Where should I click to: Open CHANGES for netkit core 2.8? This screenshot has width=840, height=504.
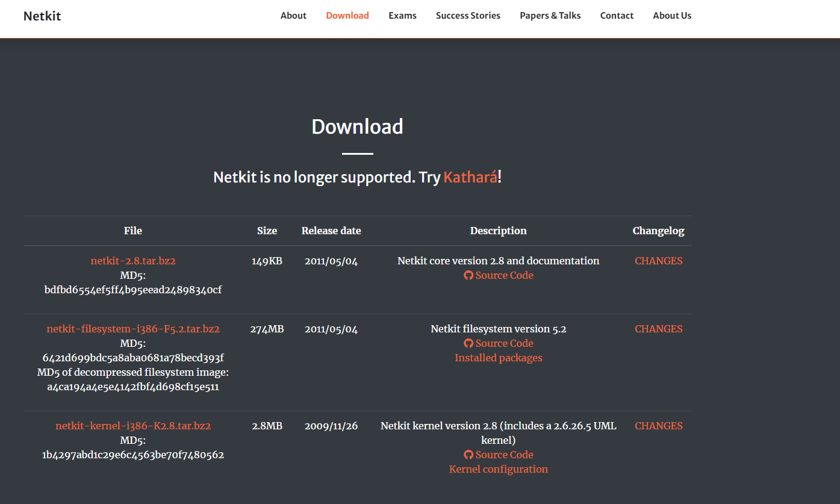click(x=658, y=261)
